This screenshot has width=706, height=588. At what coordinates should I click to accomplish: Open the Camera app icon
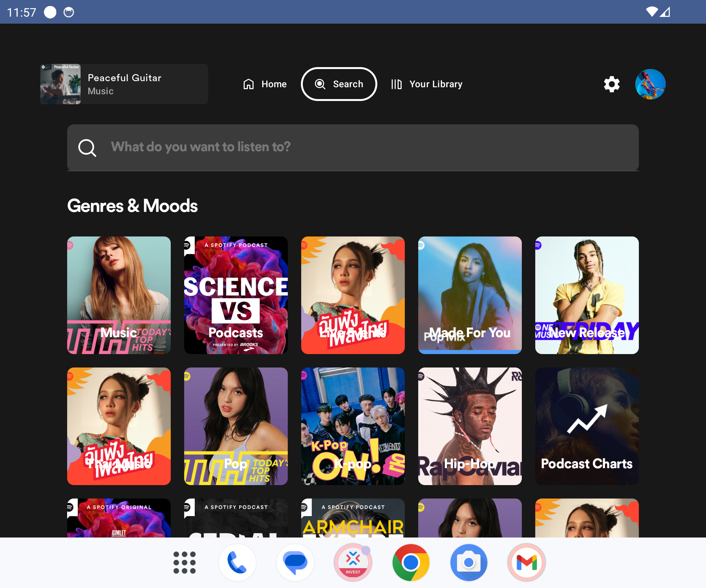tap(468, 562)
